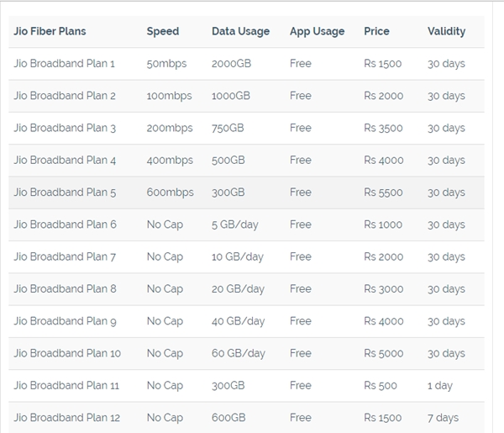Select the 5 GB/day data usage cell

click(238, 224)
